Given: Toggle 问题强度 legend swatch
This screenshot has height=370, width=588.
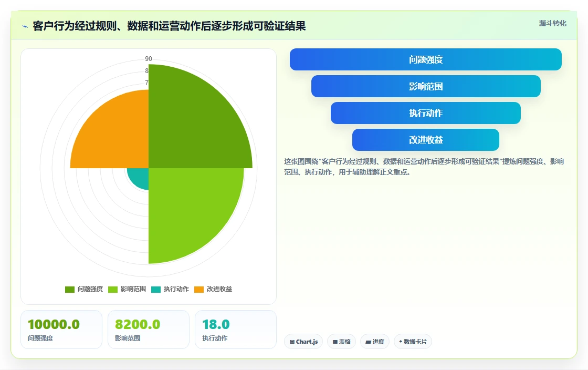Looking at the screenshot, I should click(70, 289).
